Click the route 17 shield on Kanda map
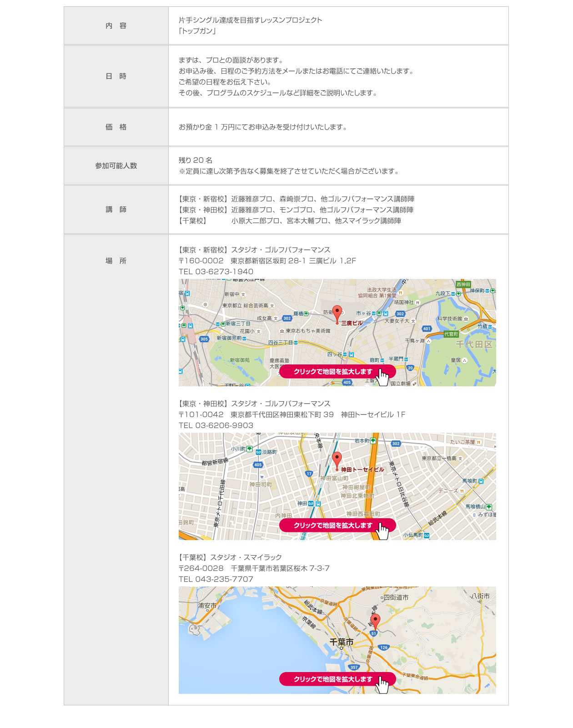Image resolution: width=573 pixels, height=728 pixels. click(309, 474)
